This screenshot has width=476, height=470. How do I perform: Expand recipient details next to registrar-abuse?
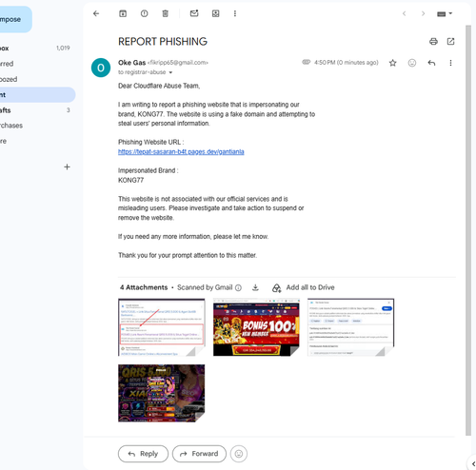(170, 72)
